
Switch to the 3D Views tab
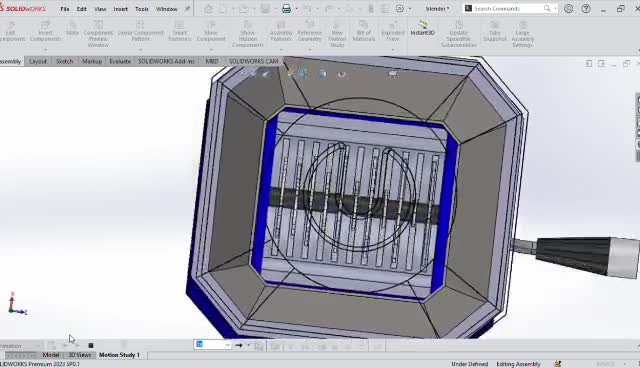pyautogui.click(x=80, y=355)
